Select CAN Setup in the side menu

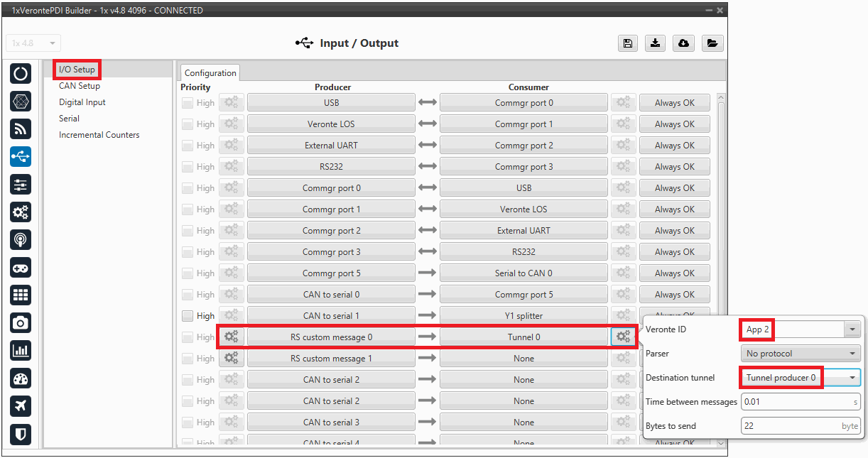[80, 86]
